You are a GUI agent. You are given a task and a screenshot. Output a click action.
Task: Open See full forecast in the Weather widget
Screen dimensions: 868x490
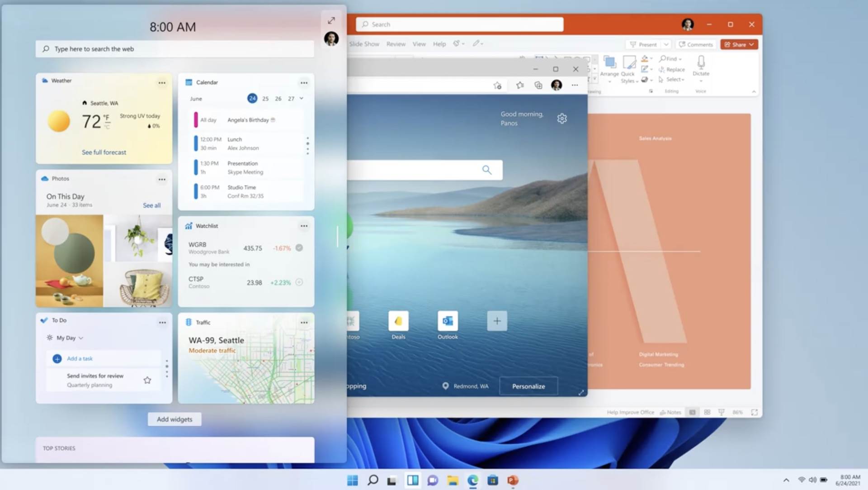104,152
